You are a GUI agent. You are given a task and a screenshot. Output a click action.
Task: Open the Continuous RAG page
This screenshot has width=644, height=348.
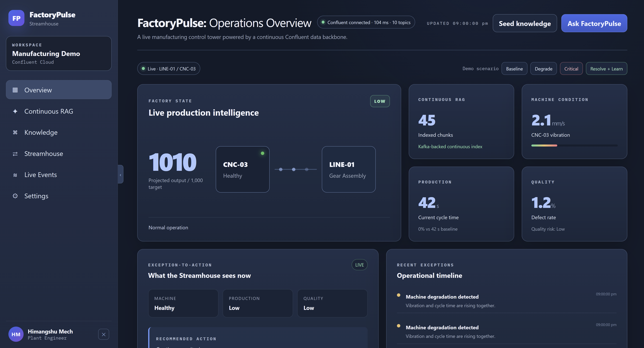point(59,111)
